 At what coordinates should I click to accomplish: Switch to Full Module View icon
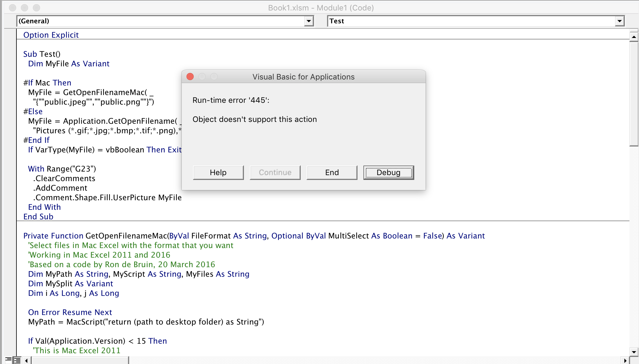[x=18, y=360]
